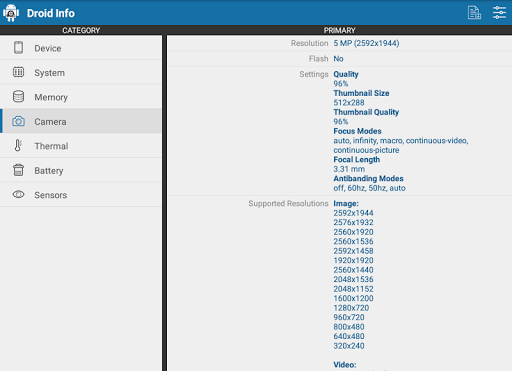Select the Device category
The width and height of the screenshot is (512, 371).
81,48
